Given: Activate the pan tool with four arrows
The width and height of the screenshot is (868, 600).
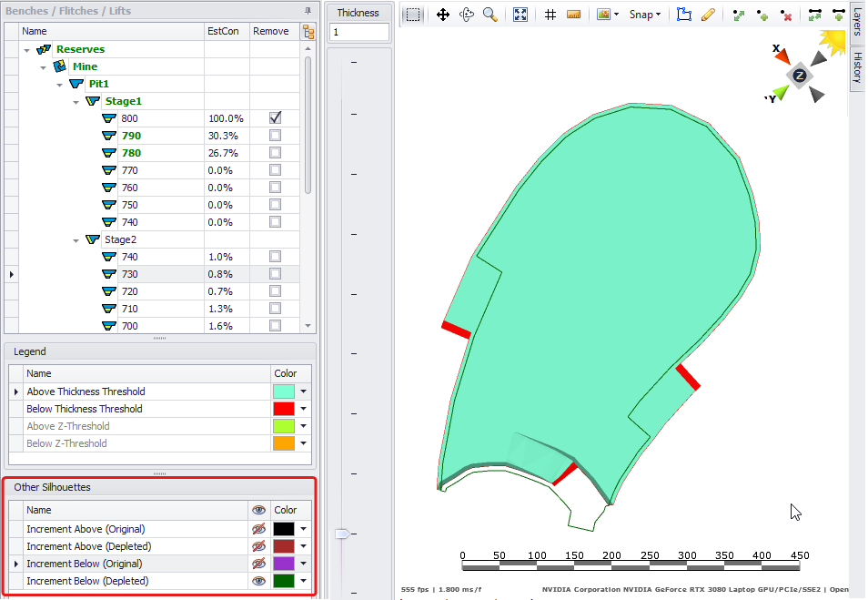Looking at the screenshot, I should [443, 15].
